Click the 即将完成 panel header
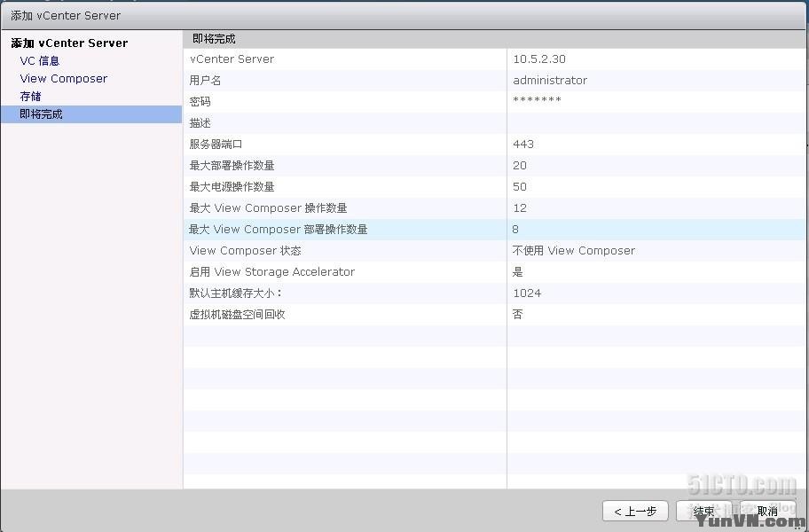The width and height of the screenshot is (809, 532). [x=495, y=39]
